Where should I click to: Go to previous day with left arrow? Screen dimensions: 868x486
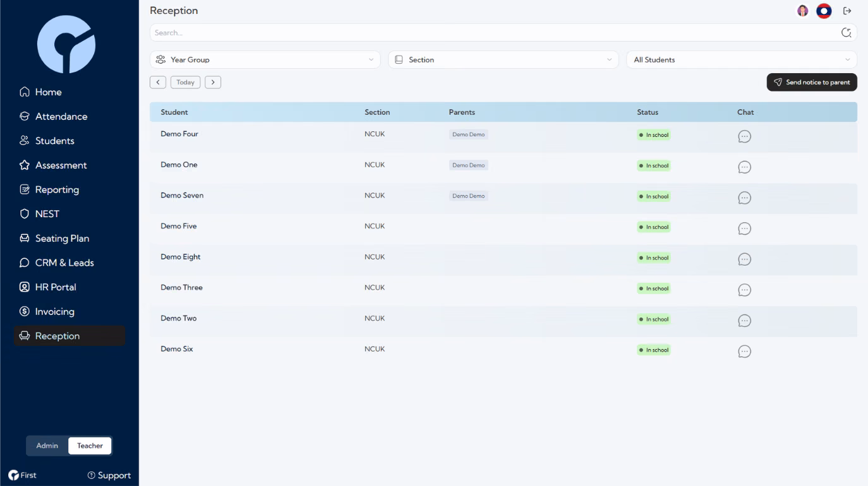coord(158,82)
